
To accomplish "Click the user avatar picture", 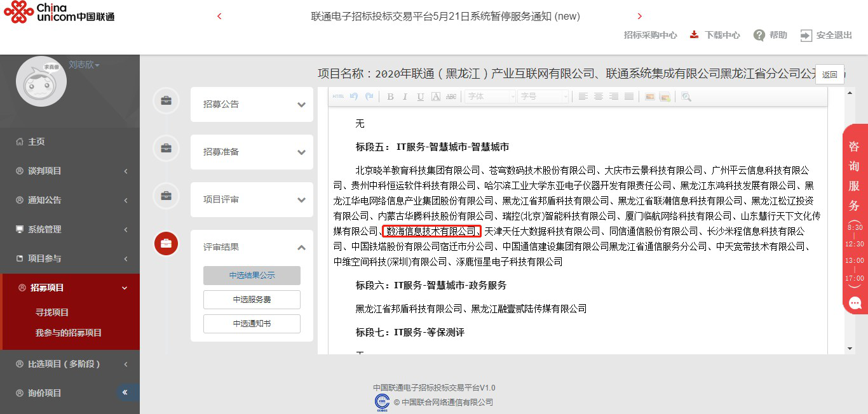I will click(x=41, y=81).
